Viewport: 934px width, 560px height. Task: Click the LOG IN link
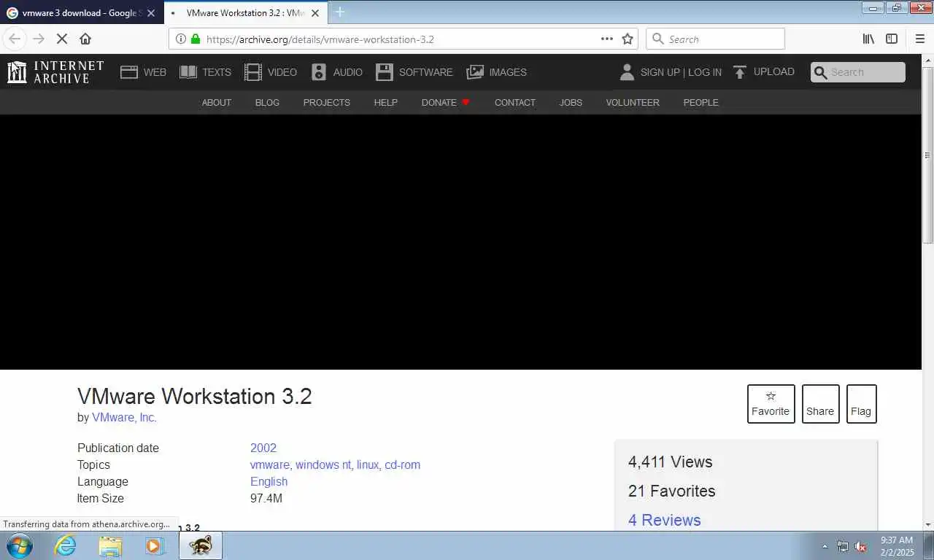coord(705,72)
